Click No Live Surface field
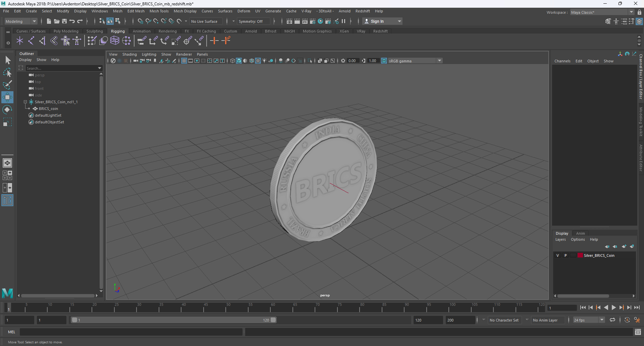Image resolution: width=644 pixels, height=346 pixels. click(206, 21)
